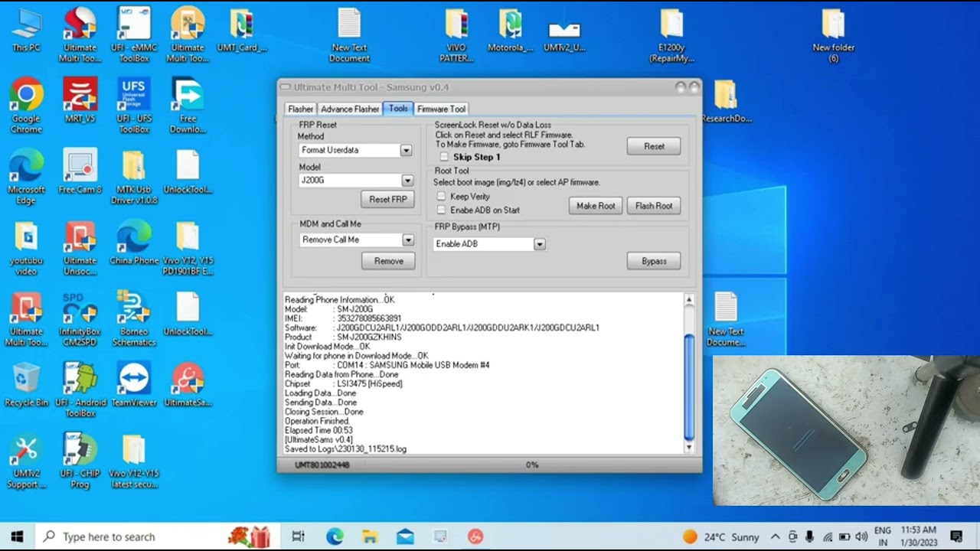Open MTK Usb Driver v1.0.8 folder
This screenshot has height=551, width=980.
(134, 178)
